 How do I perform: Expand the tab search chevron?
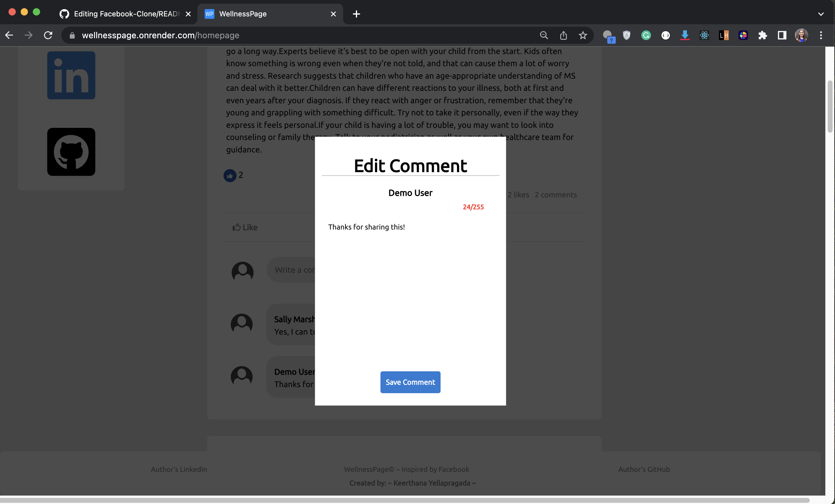click(820, 14)
